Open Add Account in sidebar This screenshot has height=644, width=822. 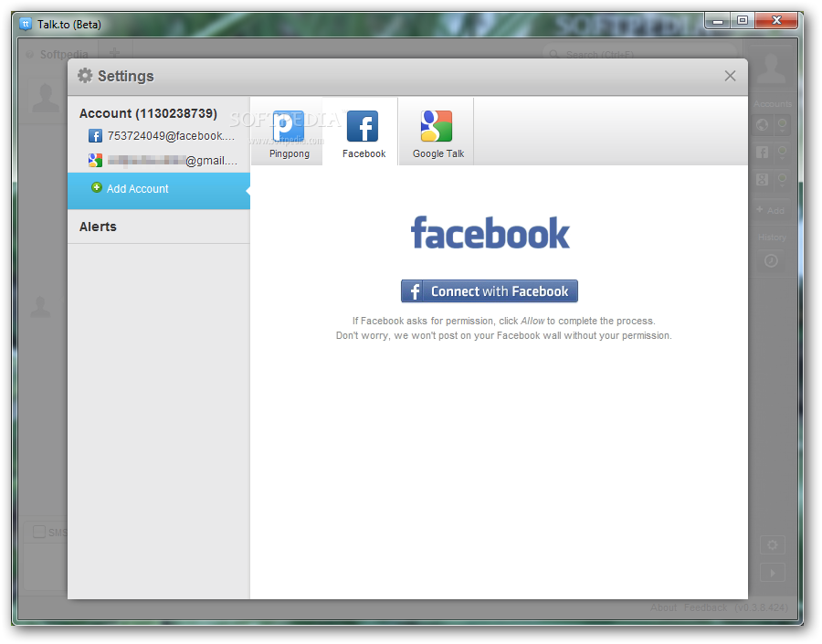[x=159, y=189]
